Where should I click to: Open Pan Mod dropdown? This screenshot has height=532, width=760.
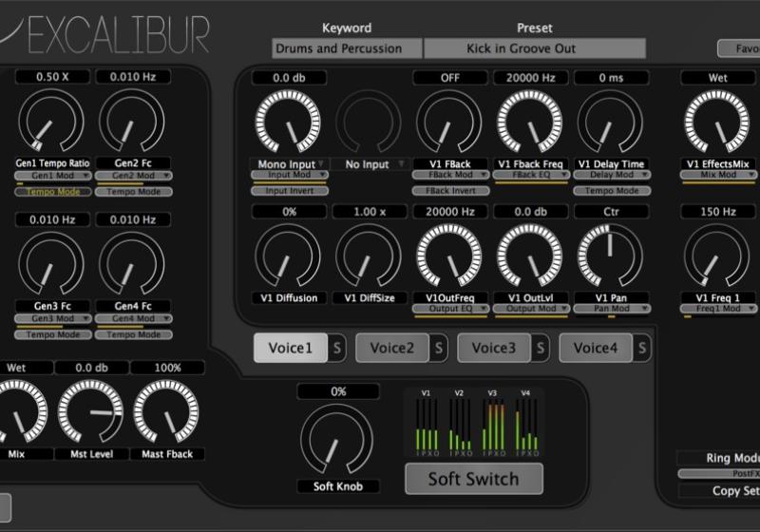click(x=612, y=309)
